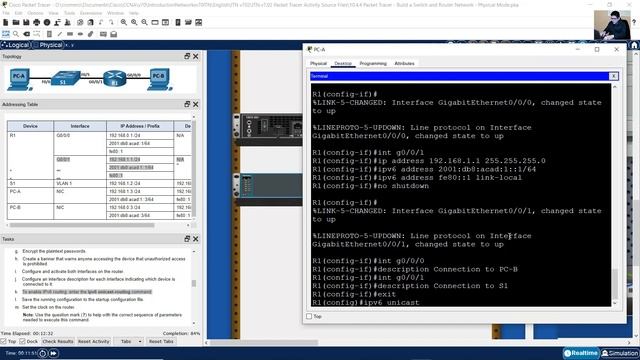Screen dimensions: 640x360
Task: Switch to Logical workspace mode
Action: coord(16,45)
